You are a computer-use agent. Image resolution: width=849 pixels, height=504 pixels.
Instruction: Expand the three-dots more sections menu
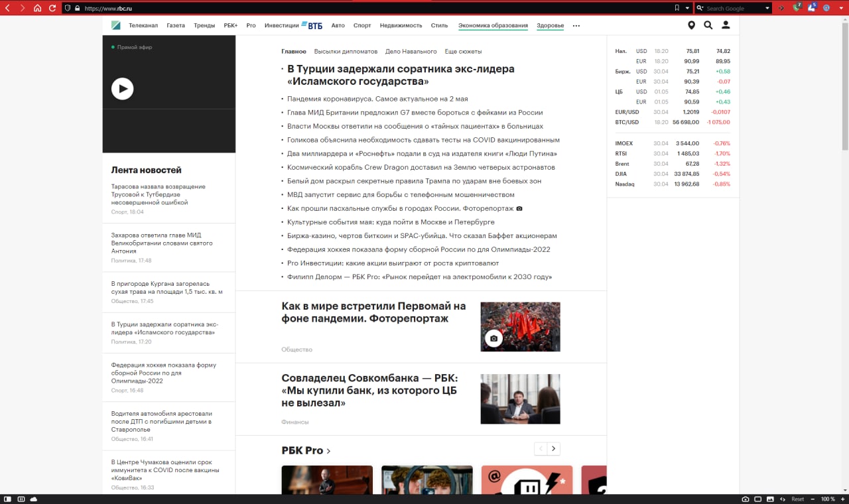pos(576,26)
